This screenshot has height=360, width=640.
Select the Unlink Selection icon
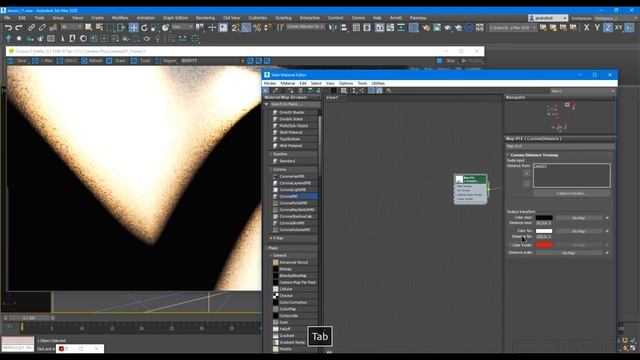click(42, 28)
